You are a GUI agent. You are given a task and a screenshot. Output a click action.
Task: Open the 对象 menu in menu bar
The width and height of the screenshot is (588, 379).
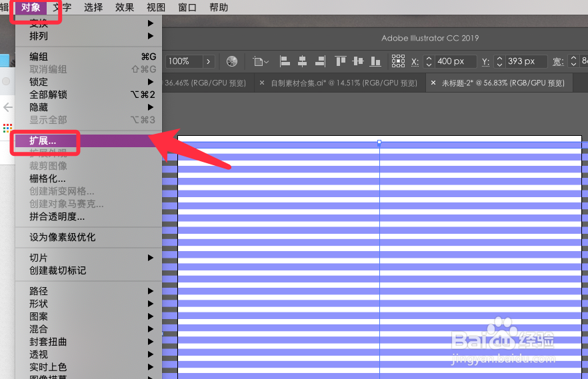(31, 7)
